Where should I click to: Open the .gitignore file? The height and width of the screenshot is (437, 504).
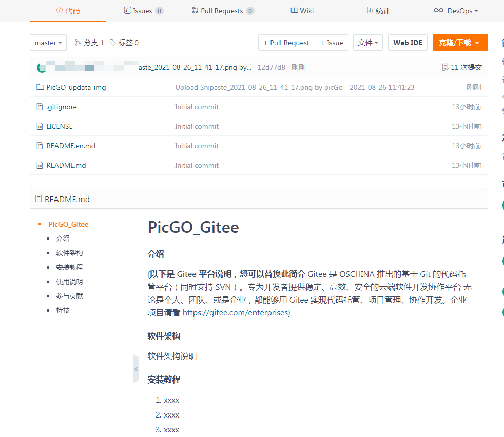62,107
